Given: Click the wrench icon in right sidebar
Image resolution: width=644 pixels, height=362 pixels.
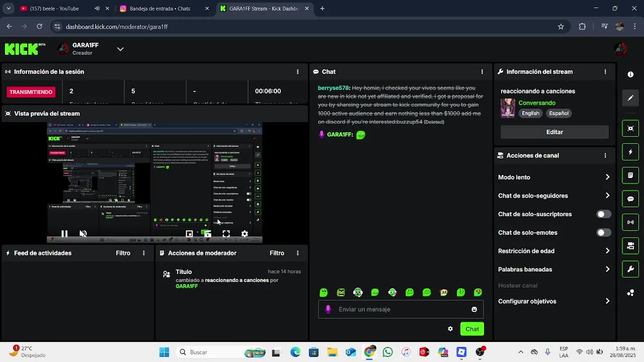Looking at the screenshot, I should coord(630,269).
